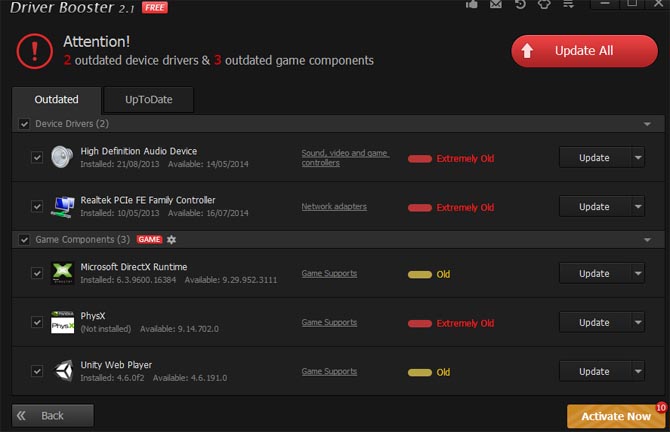The height and width of the screenshot is (432, 670).
Task: Select the High Definition Audio Device name
Action: point(139,151)
